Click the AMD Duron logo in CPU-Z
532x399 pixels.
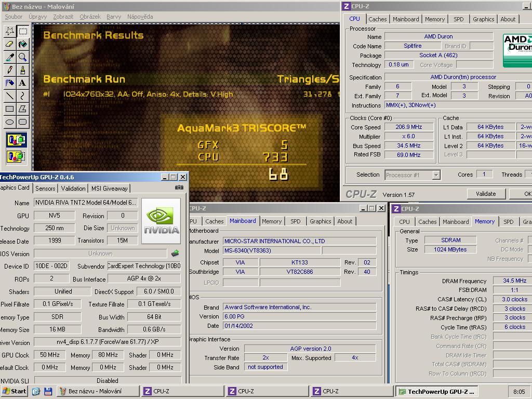coord(517,50)
